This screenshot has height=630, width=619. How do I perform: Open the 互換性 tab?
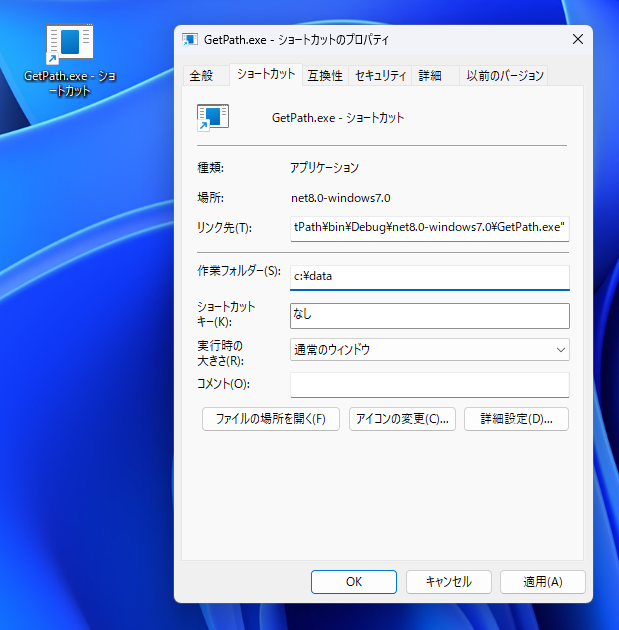[325, 76]
